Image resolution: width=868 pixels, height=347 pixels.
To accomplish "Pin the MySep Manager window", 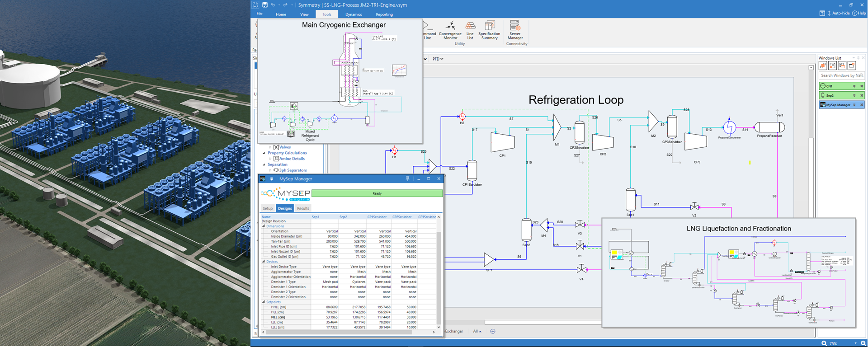I will (x=407, y=179).
